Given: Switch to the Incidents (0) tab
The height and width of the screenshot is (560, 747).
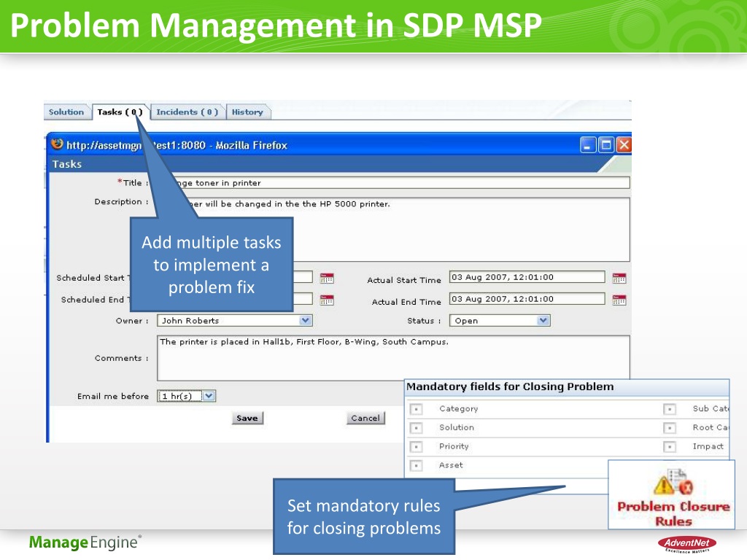Looking at the screenshot, I should [187, 112].
